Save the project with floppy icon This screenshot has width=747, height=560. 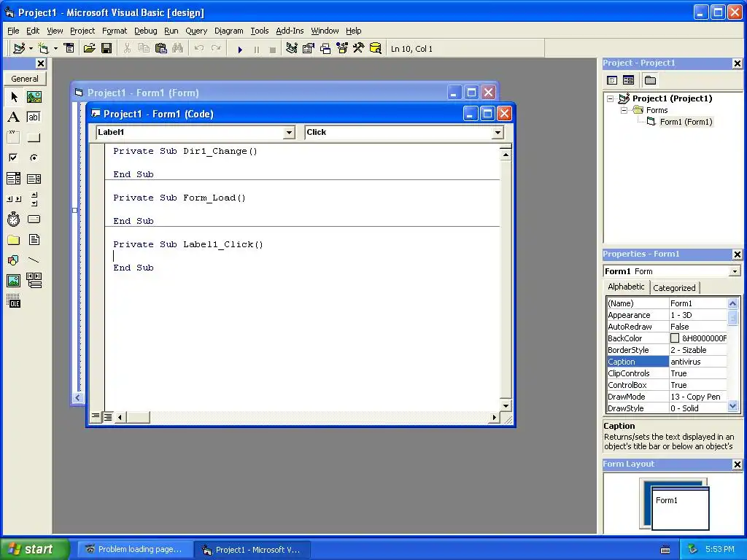(x=107, y=49)
